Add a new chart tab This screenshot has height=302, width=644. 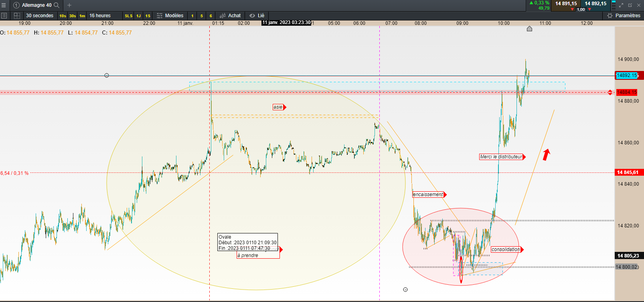click(69, 5)
